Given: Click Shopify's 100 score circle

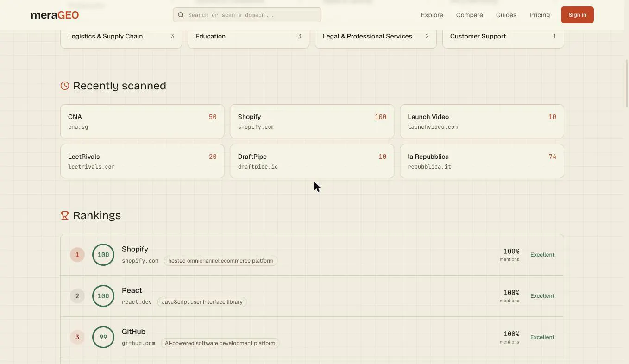Looking at the screenshot, I should pyautogui.click(x=103, y=255).
